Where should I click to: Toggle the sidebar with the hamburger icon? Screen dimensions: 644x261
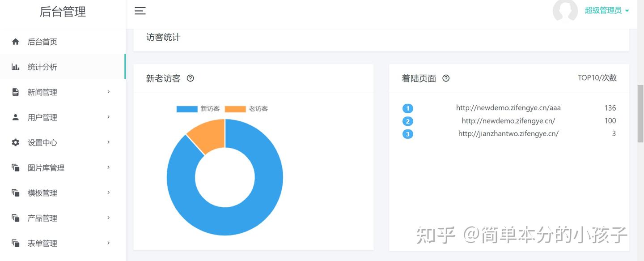140,11
